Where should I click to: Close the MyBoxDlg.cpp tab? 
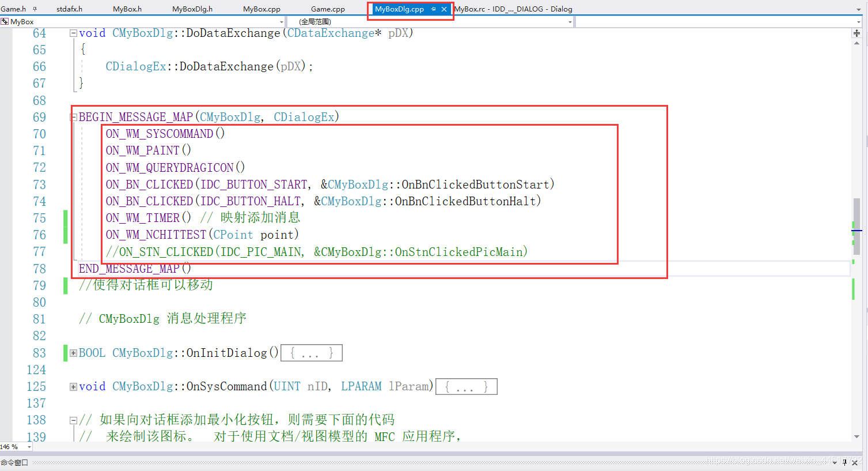point(444,9)
